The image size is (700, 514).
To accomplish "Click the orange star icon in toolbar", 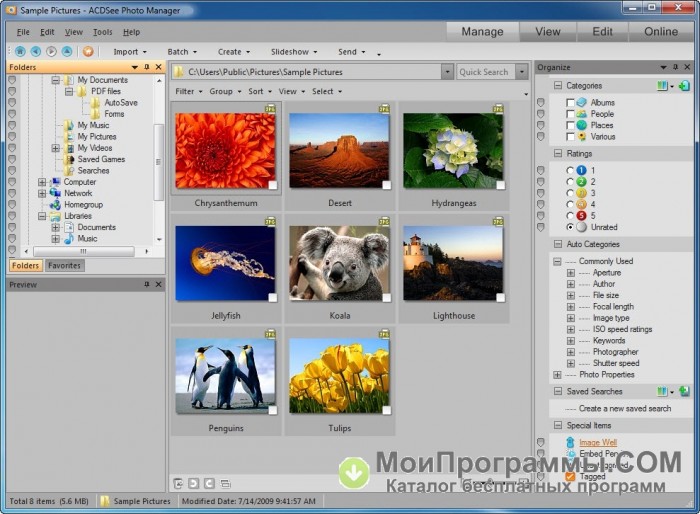I will point(88,51).
